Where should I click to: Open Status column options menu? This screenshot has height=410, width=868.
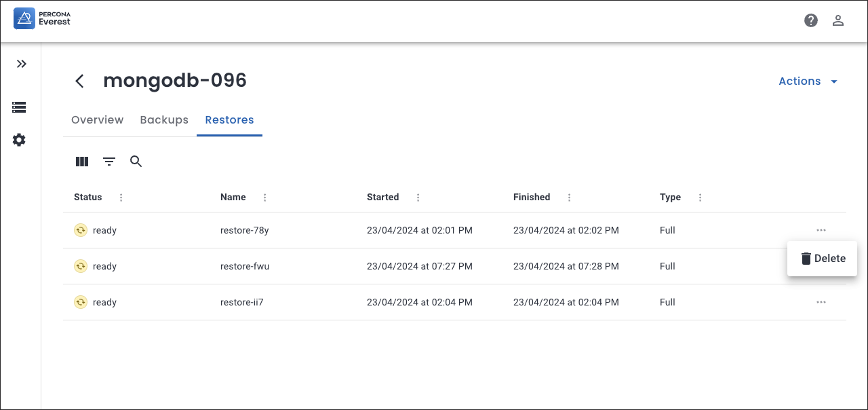121,198
